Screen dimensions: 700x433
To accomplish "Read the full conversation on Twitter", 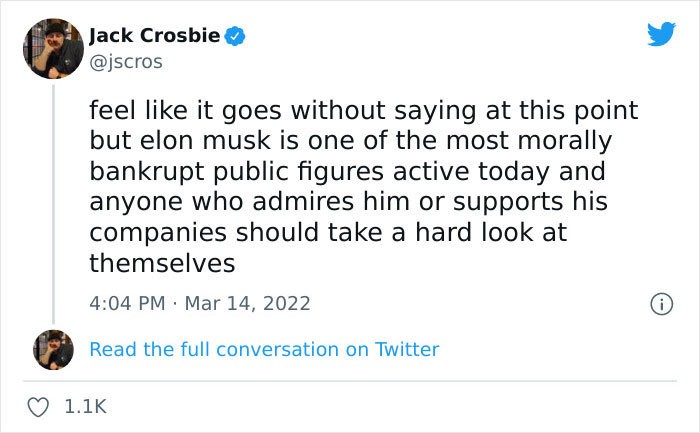I will tap(264, 350).
